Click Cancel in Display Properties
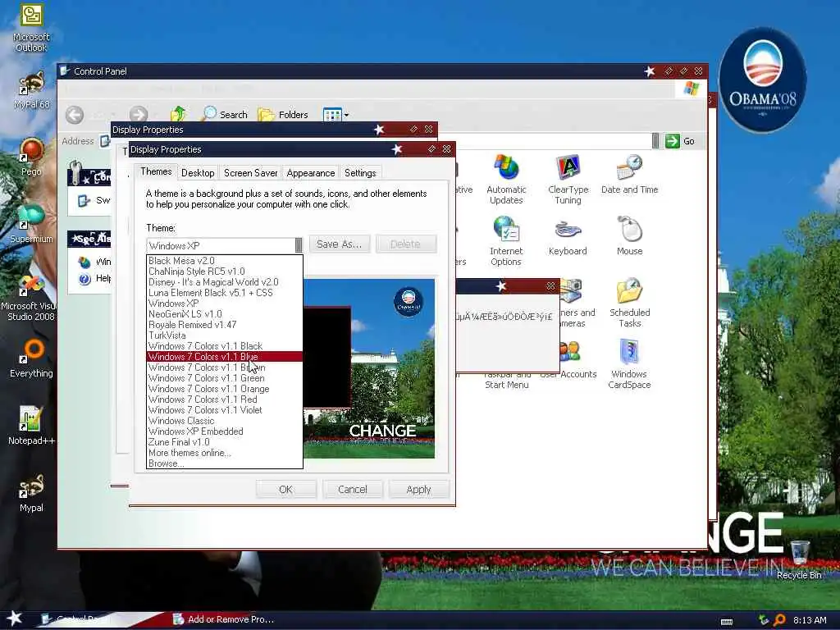 click(x=353, y=489)
